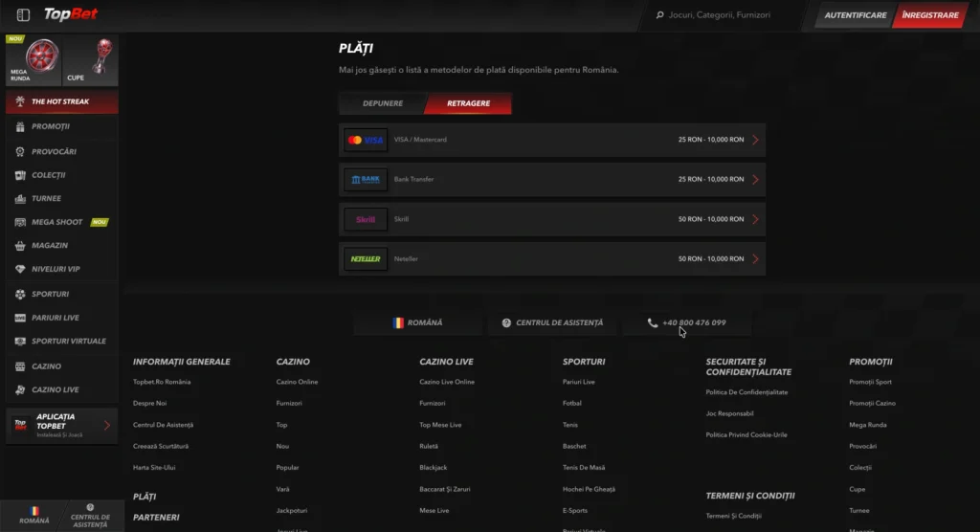Click the Autentificare button
Screen dimensions: 980x532
pyautogui.click(x=855, y=15)
